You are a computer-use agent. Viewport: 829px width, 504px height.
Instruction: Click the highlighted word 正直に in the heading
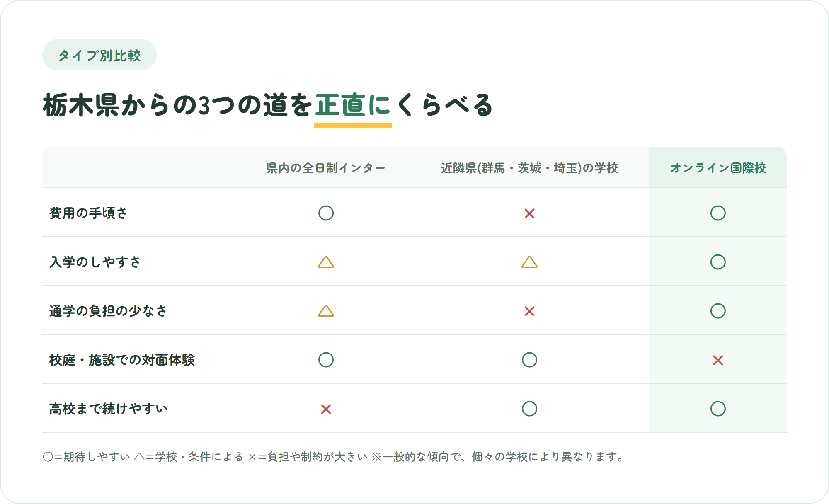click(353, 105)
